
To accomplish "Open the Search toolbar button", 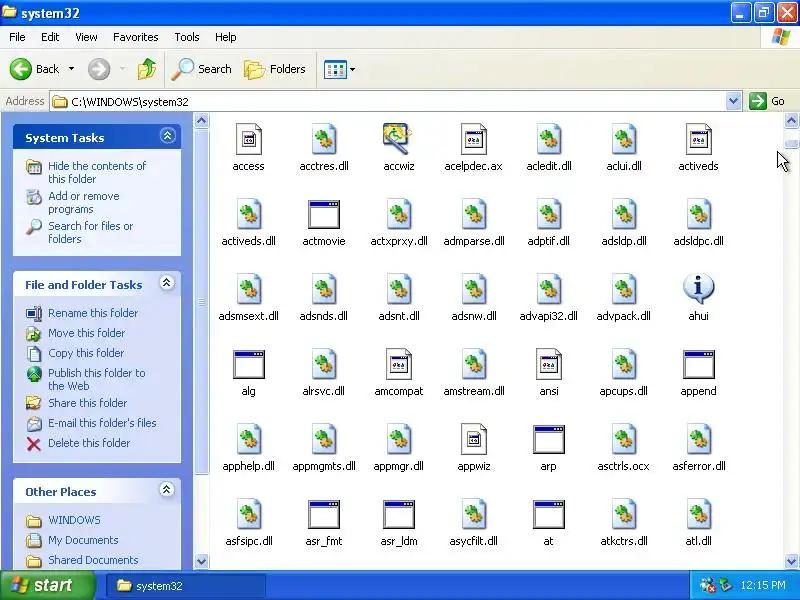I will point(202,69).
